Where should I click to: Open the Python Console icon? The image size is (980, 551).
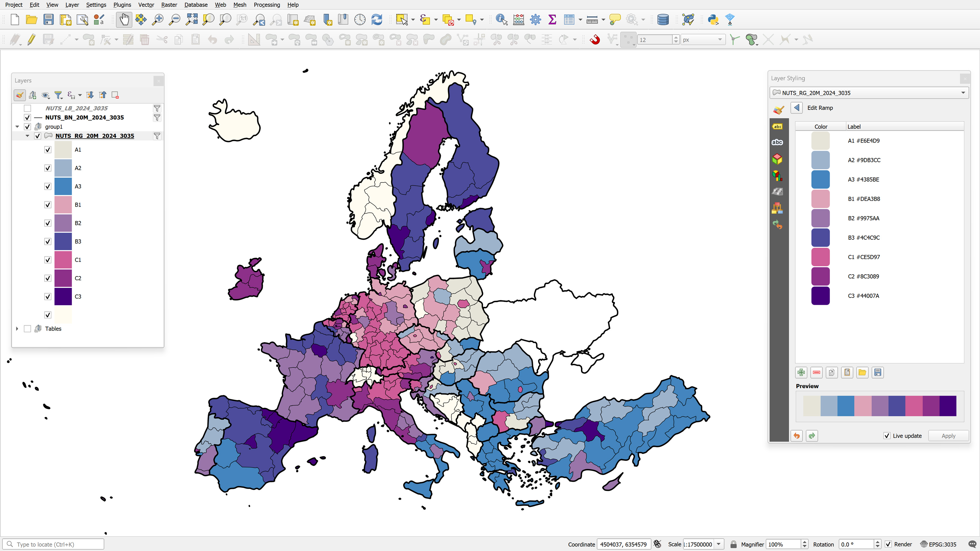[713, 19]
